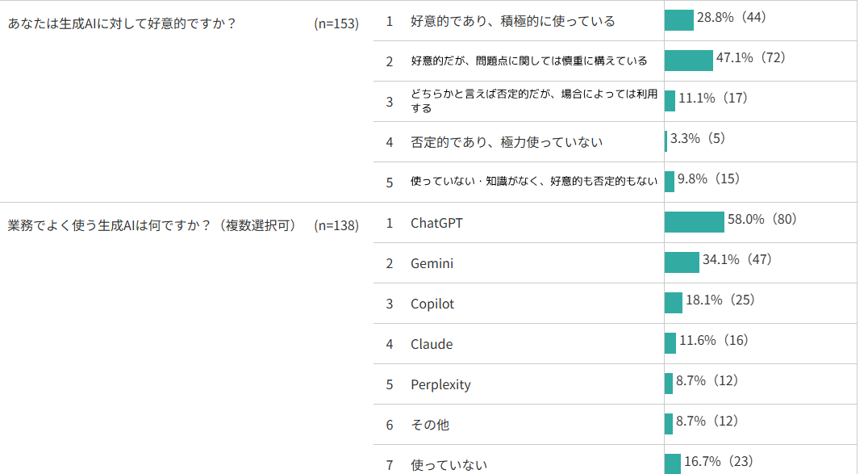This screenshot has width=868, height=474.
Task: Click the ChatGPT row label
Action: click(436, 223)
